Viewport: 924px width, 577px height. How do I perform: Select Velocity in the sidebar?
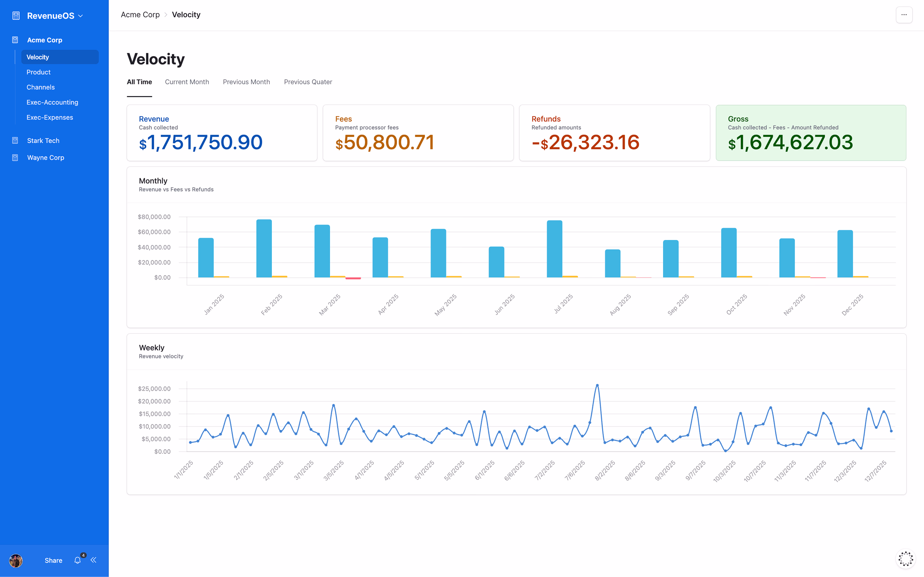37,57
